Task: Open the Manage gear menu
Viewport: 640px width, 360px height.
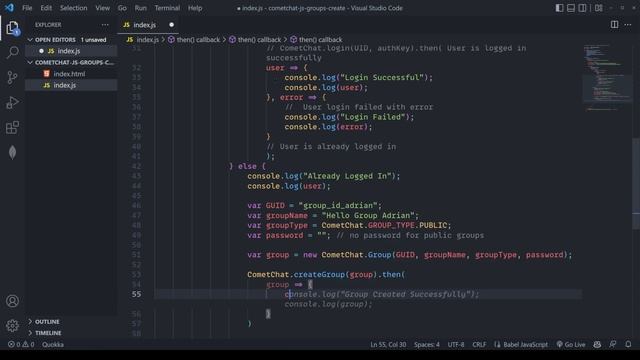Action: (x=13, y=325)
